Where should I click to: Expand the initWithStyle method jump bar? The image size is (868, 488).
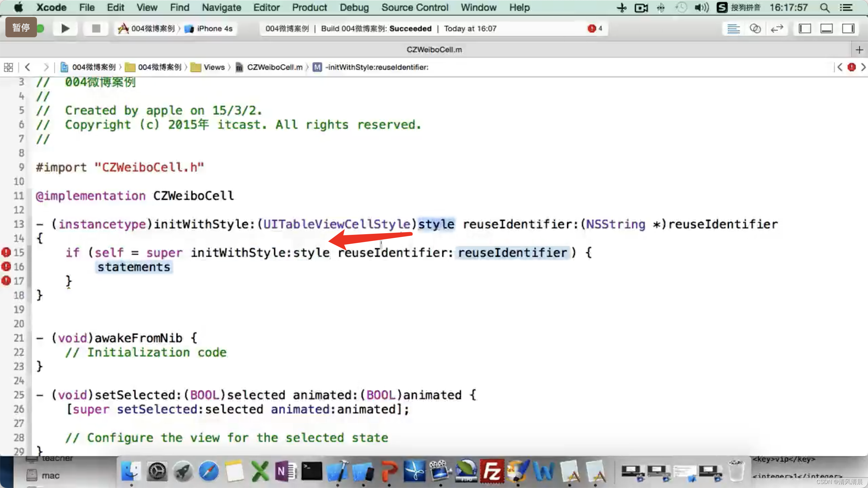point(376,67)
